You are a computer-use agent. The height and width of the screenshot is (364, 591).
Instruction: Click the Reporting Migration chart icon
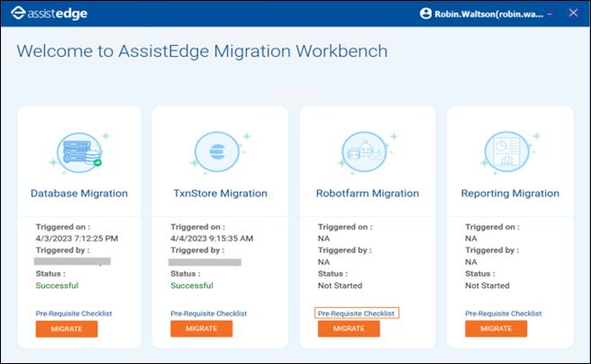click(x=506, y=151)
